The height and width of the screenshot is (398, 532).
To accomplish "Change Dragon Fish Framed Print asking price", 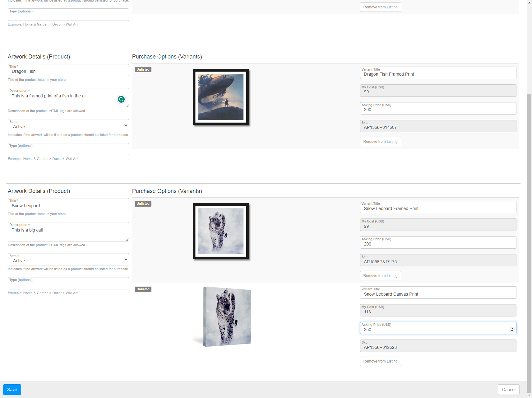I will click(x=438, y=108).
